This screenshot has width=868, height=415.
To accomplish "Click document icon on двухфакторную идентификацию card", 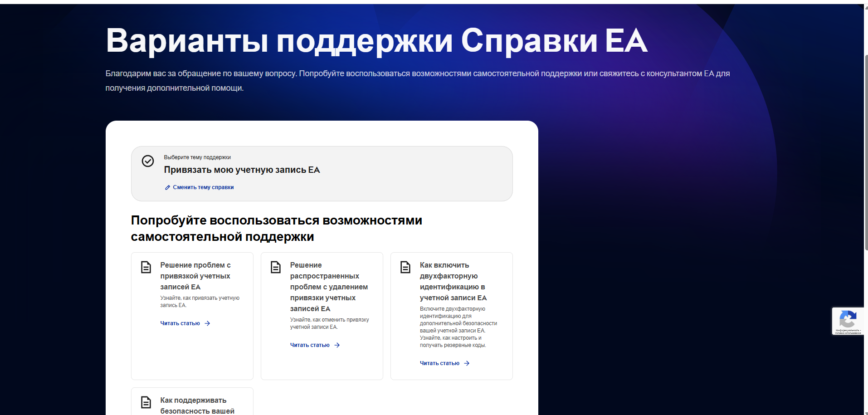I will coord(405,267).
